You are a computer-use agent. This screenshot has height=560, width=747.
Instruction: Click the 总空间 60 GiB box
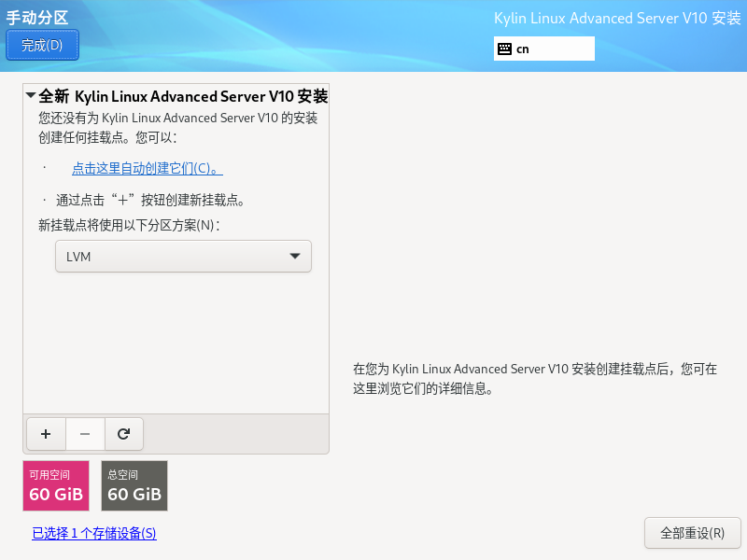tap(134, 485)
